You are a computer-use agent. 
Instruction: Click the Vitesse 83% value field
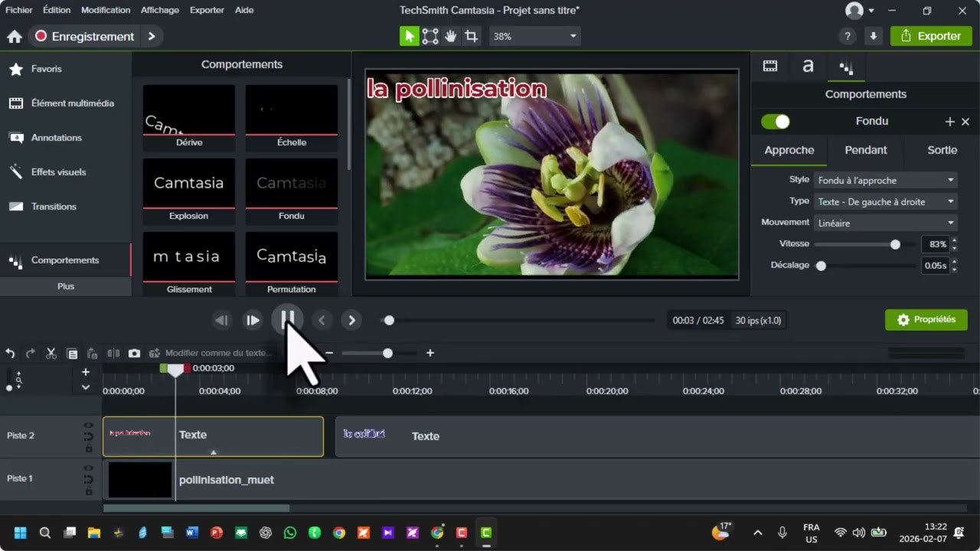pyautogui.click(x=935, y=245)
